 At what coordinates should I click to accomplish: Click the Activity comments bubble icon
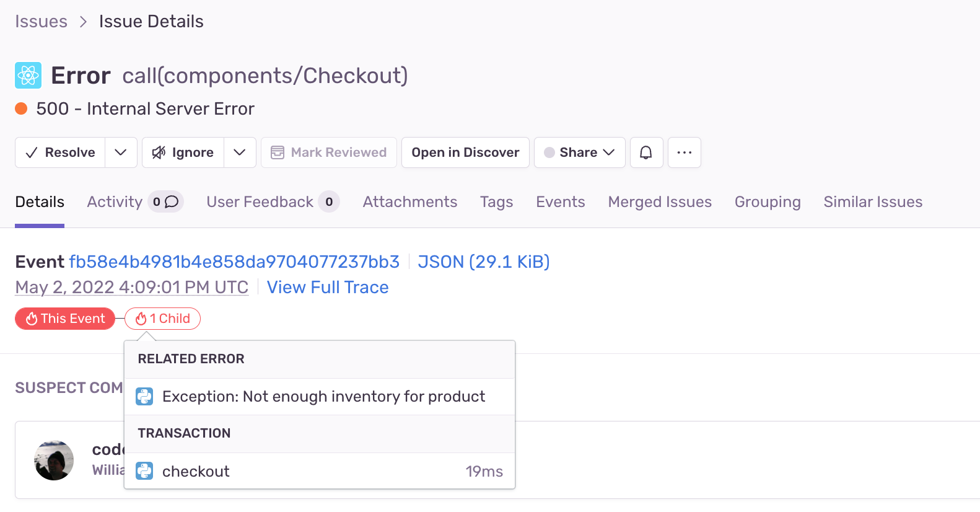tap(172, 202)
